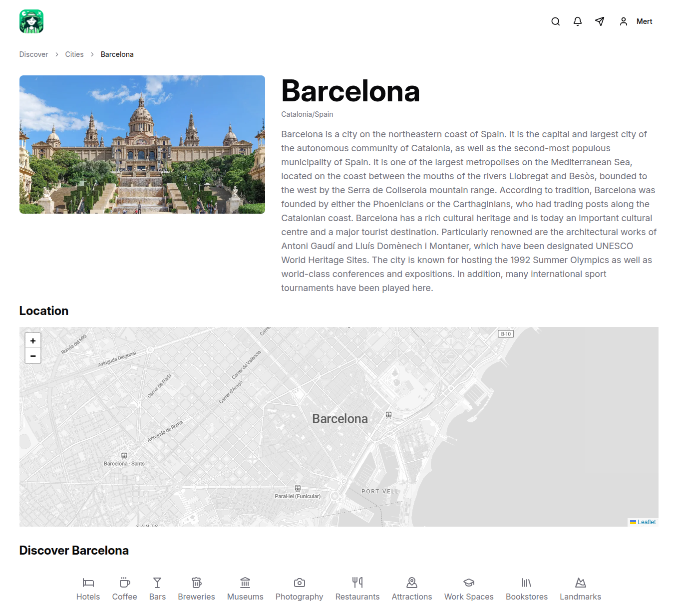
Task: Click the Barcelona map label
Action: pos(340,419)
